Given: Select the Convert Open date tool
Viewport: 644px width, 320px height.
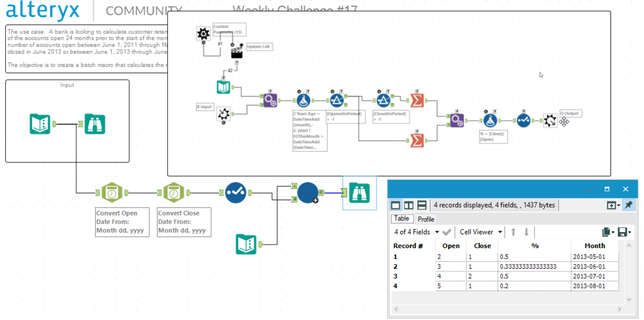Looking at the screenshot, I should pos(111,192).
